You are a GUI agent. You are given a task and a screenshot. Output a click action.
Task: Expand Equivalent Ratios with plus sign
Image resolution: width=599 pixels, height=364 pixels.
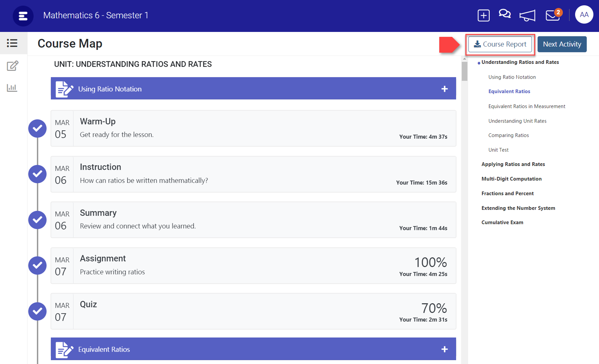click(x=445, y=349)
